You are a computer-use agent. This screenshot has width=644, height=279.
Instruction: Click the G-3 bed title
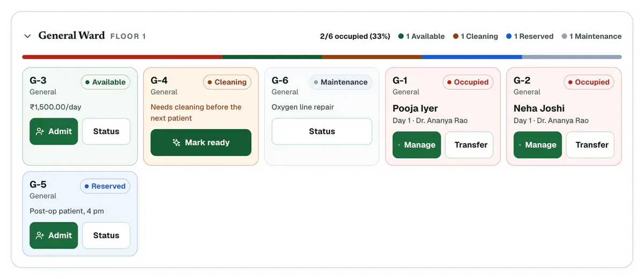coord(38,81)
